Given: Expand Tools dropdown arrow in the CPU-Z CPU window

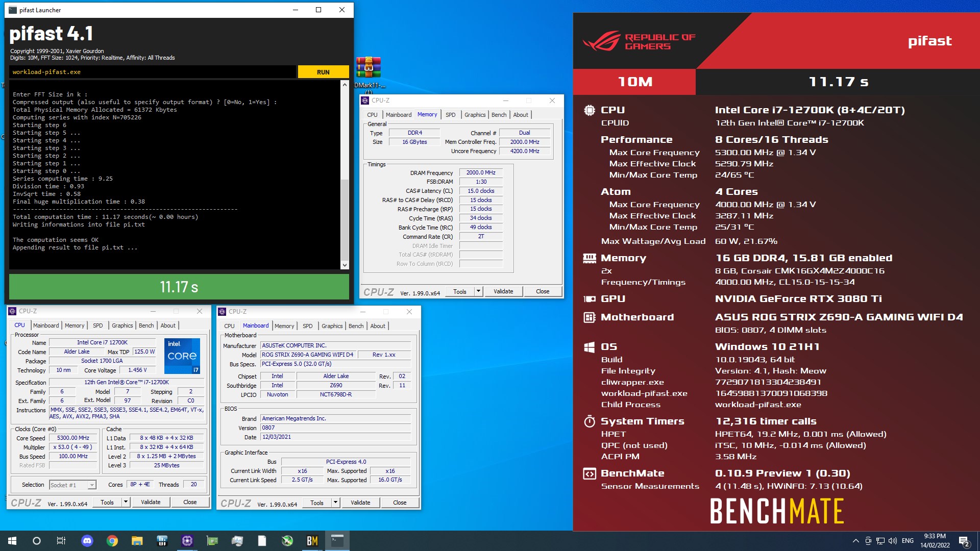Looking at the screenshot, I should point(126,502).
